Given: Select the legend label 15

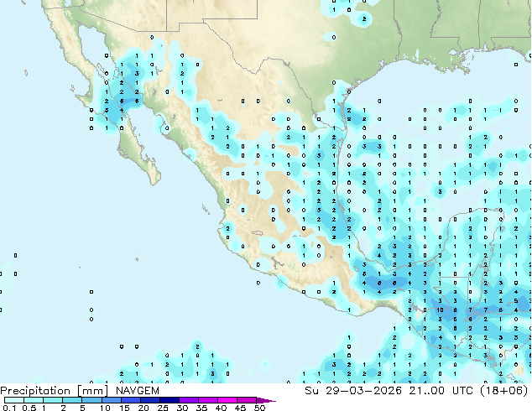Looking at the screenshot, I should tap(124, 408).
